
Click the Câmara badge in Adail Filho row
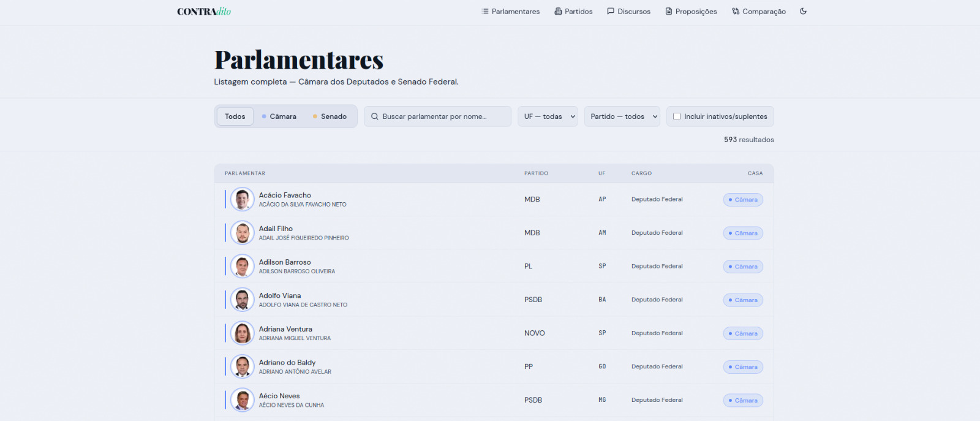pos(743,233)
